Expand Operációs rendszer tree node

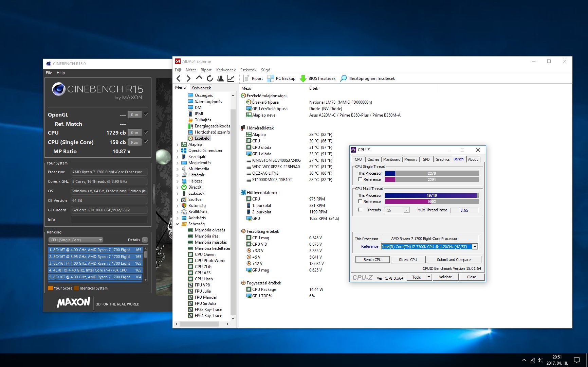tap(177, 151)
